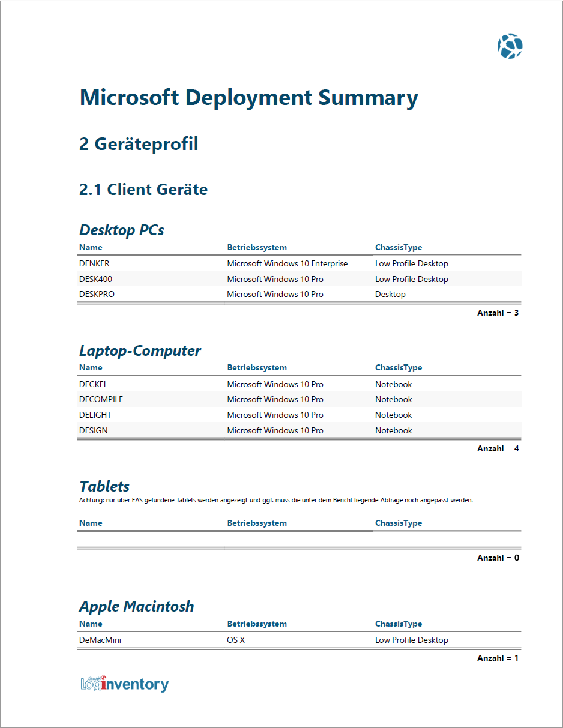Click Low Profile Desktop in DENKER row

click(x=412, y=263)
